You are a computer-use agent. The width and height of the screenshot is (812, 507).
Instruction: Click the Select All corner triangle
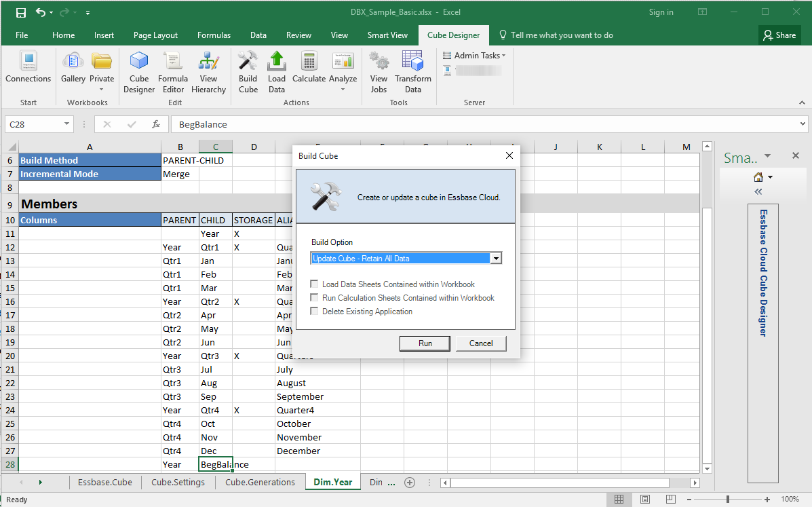(x=11, y=147)
